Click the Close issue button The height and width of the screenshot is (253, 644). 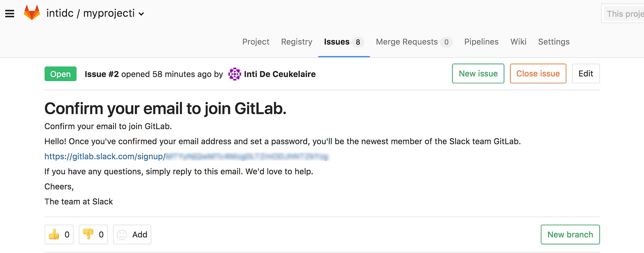coord(538,74)
